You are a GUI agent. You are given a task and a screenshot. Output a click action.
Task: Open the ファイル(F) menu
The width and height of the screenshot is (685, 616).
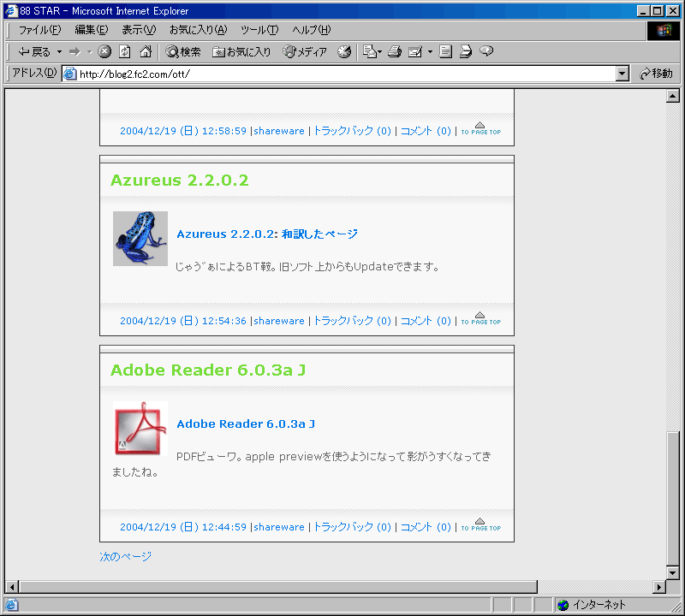tap(39, 30)
